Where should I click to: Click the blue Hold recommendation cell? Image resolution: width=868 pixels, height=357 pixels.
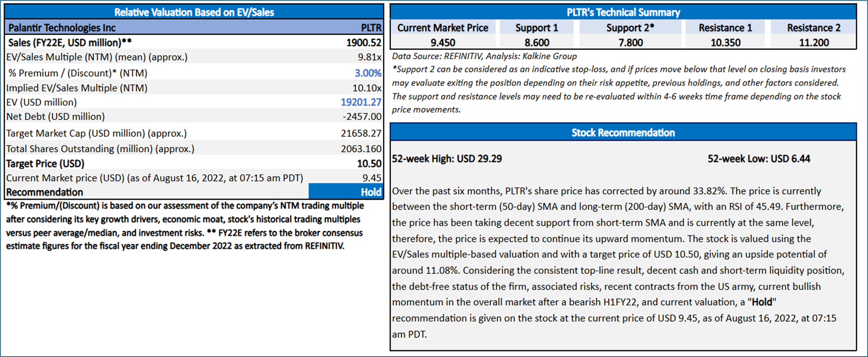point(346,192)
